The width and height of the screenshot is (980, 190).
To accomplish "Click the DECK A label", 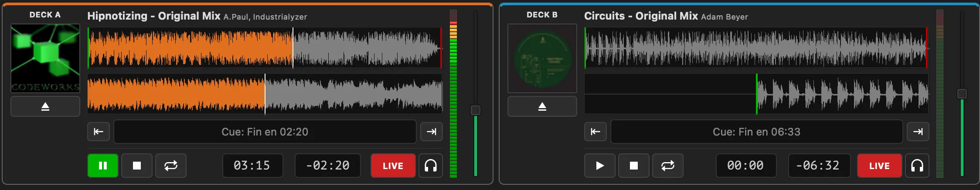I will click(45, 15).
